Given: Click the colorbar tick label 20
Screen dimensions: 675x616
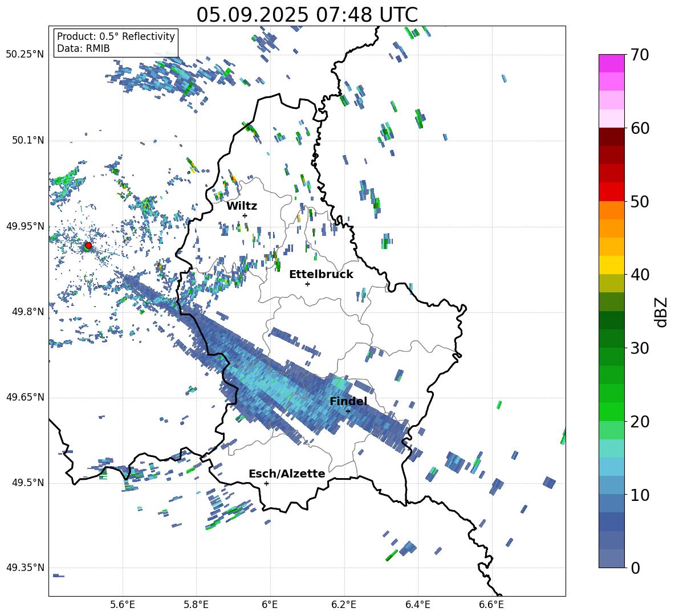Looking at the screenshot, I should (x=640, y=421).
